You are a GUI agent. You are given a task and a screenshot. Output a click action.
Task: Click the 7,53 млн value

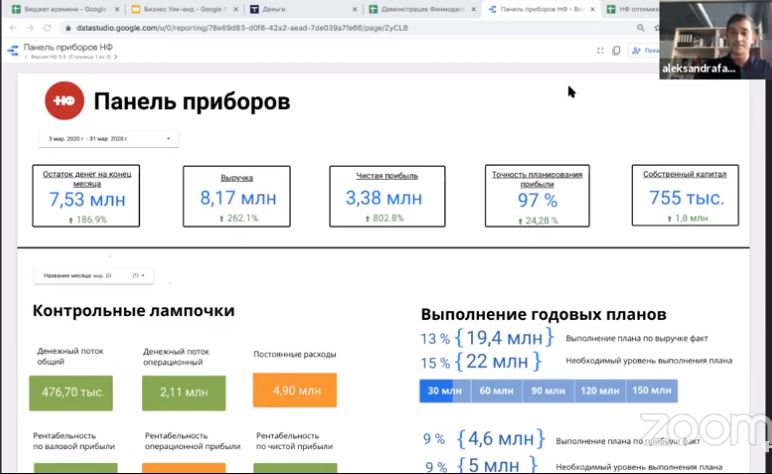(x=87, y=200)
